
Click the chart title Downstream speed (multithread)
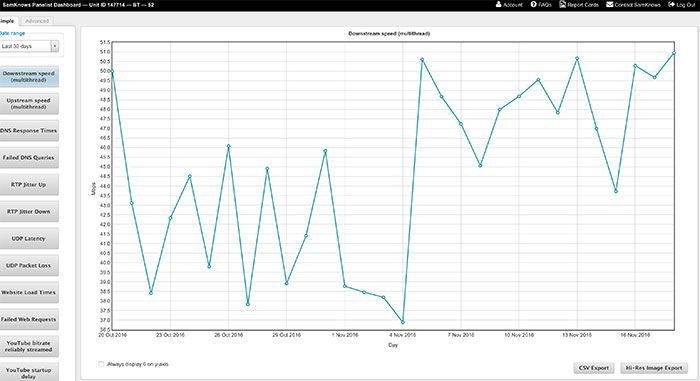(389, 33)
